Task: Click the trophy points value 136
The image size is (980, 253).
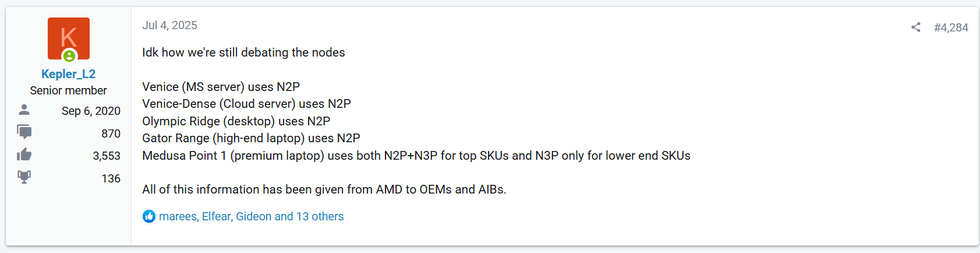Action: [111, 178]
